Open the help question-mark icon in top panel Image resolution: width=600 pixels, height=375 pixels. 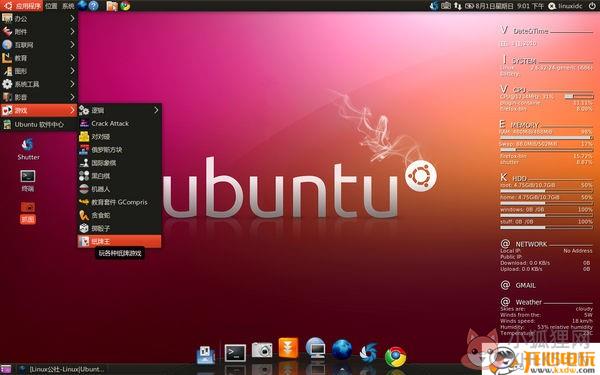93,6
